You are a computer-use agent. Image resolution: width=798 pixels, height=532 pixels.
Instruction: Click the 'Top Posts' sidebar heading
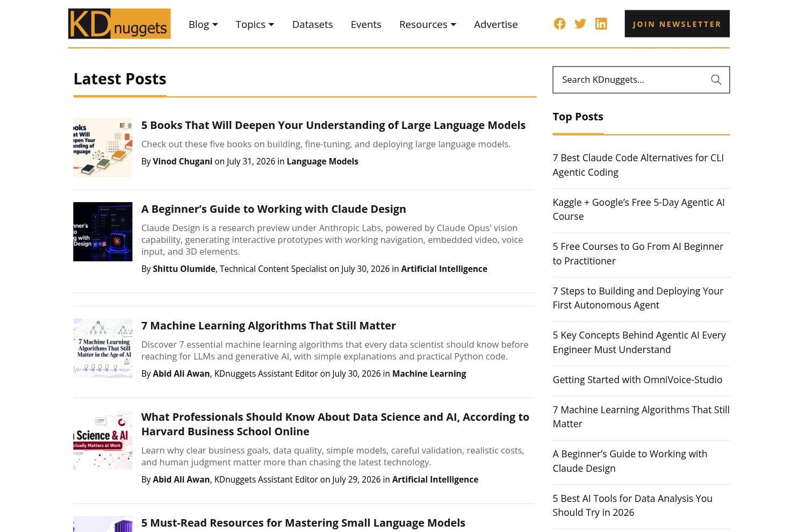(578, 117)
